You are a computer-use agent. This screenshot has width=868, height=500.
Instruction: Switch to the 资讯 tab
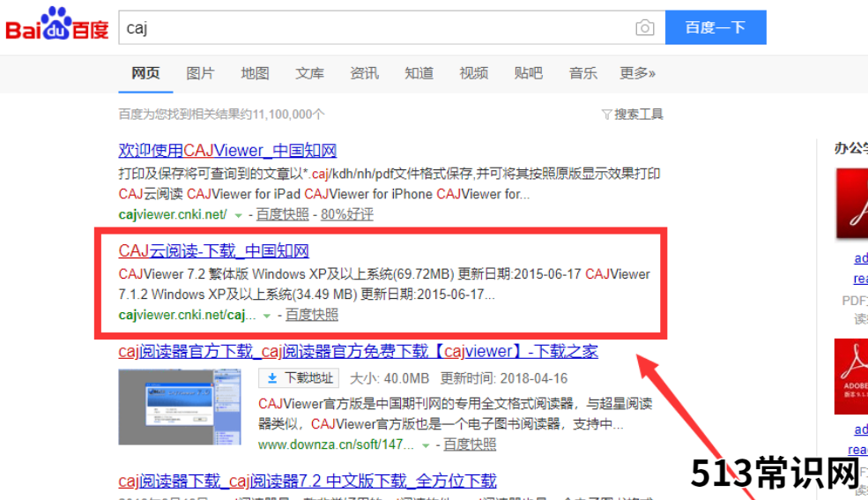pos(364,73)
